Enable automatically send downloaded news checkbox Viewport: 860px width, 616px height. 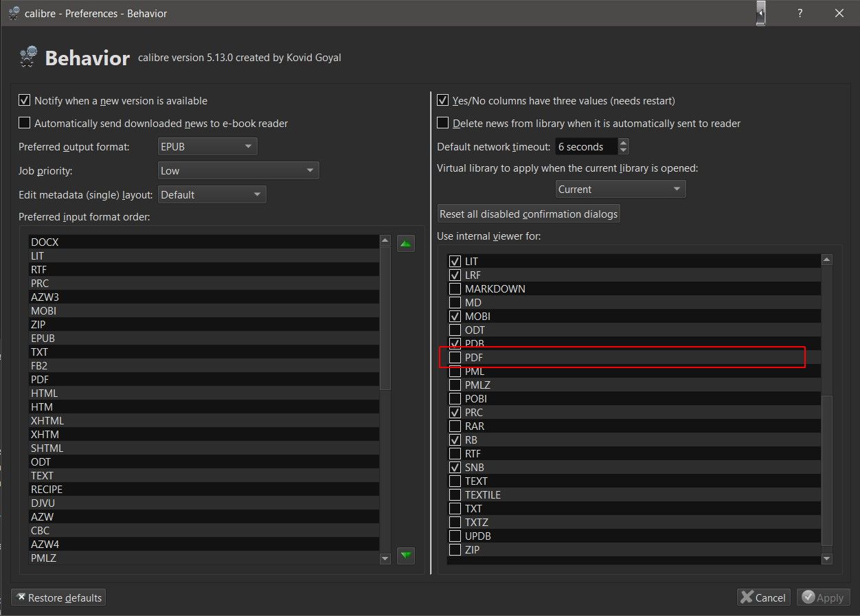pos(25,124)
